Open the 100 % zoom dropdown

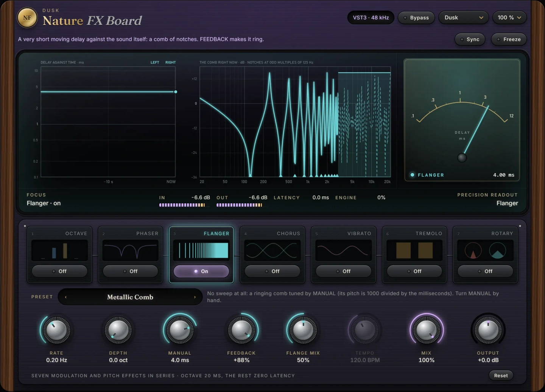[509, 18]
